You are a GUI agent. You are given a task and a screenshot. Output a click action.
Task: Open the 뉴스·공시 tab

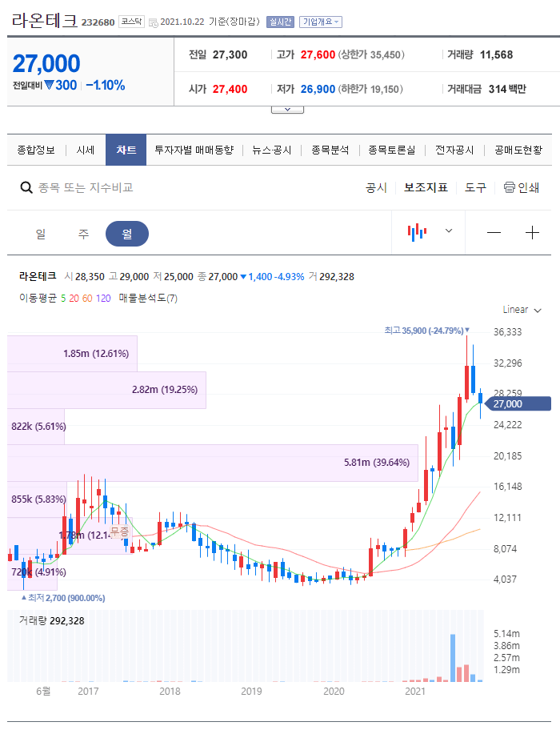272,150
